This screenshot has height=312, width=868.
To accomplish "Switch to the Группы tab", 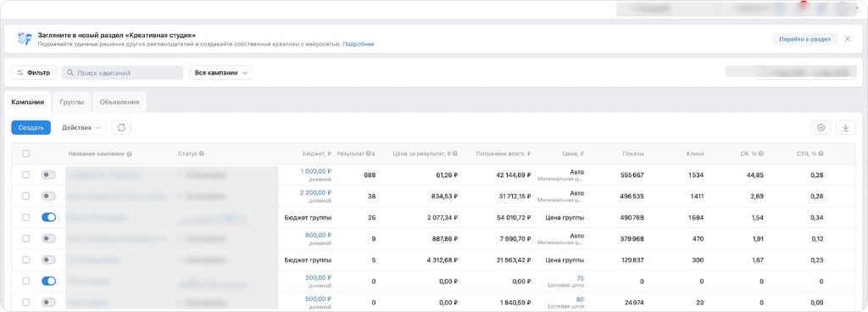I will [72, 103].
